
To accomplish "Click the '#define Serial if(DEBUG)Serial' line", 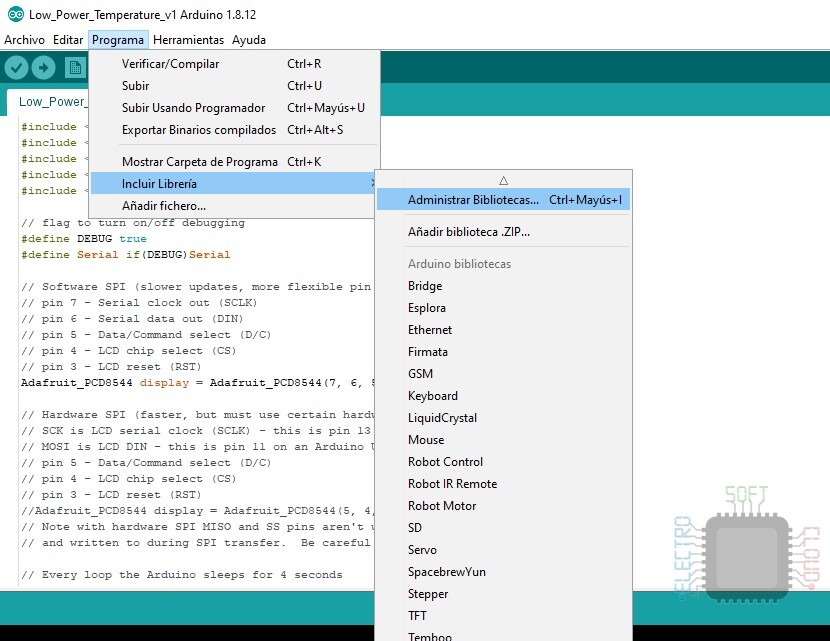I will (125, 255).
